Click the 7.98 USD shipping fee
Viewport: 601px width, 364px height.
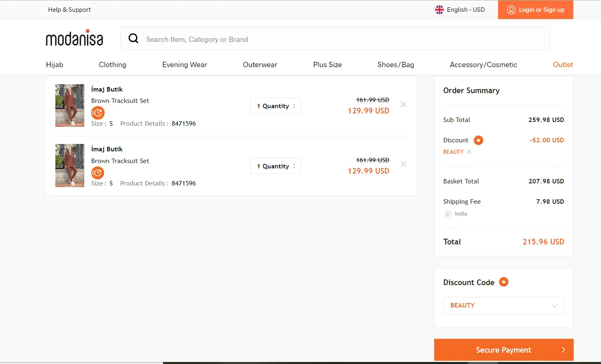point(550,202)
